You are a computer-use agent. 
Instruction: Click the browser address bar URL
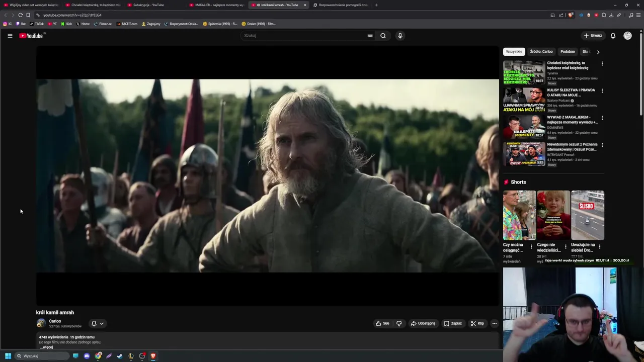pyautogui.click(x=72, y=15)
